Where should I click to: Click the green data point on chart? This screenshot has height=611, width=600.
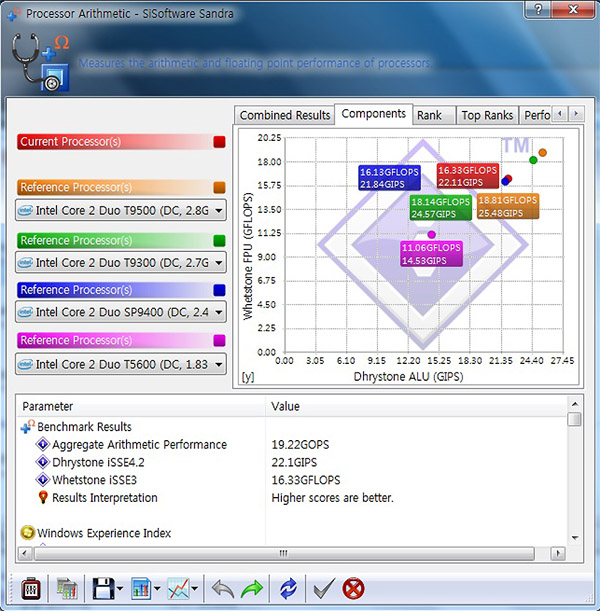coord(533,160)
